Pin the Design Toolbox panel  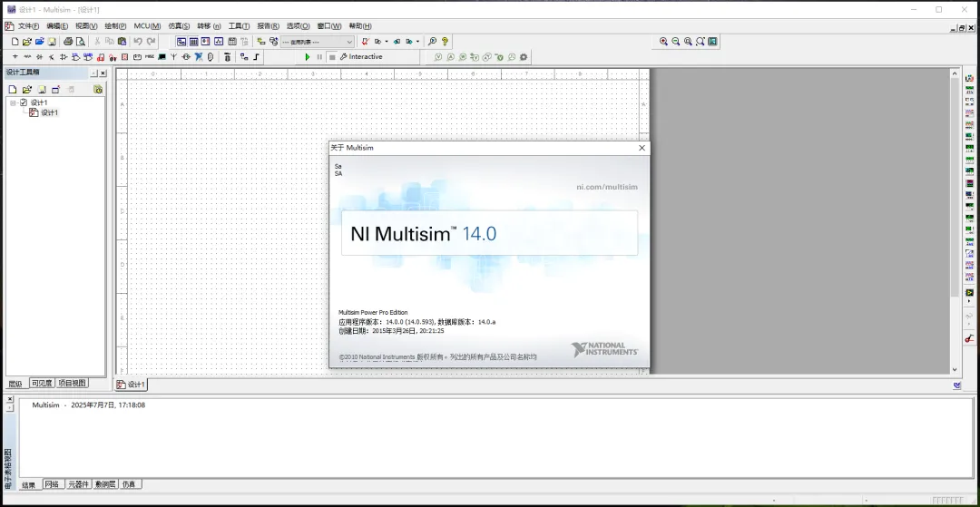[93, 73]
